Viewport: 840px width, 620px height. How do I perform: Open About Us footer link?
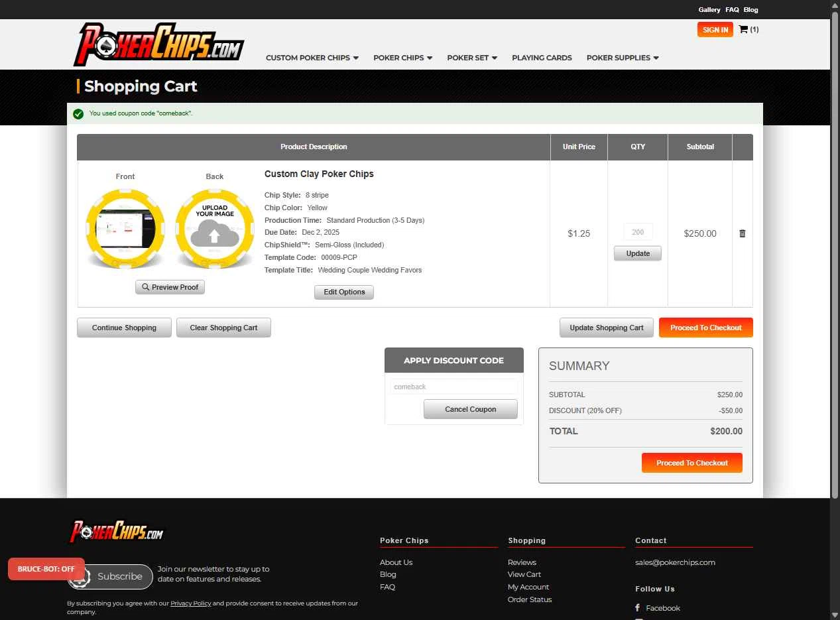tap(396, 562)
